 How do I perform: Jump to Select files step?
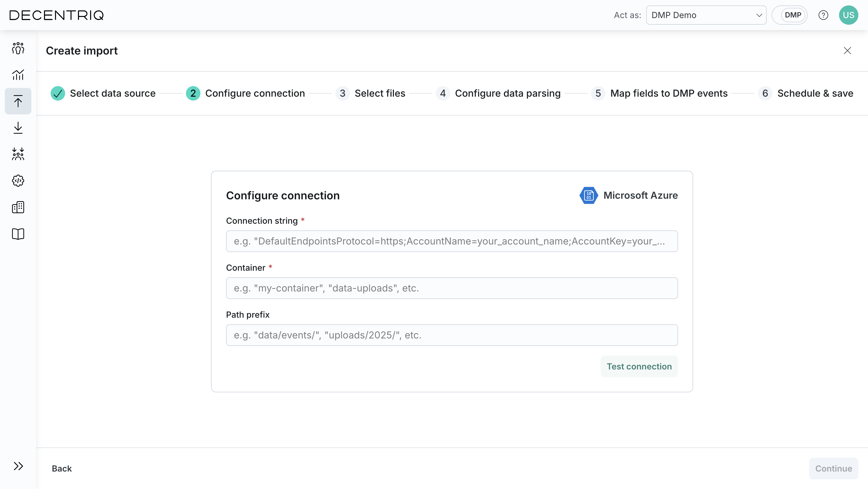pyautogui.click(x=370, y=93)
